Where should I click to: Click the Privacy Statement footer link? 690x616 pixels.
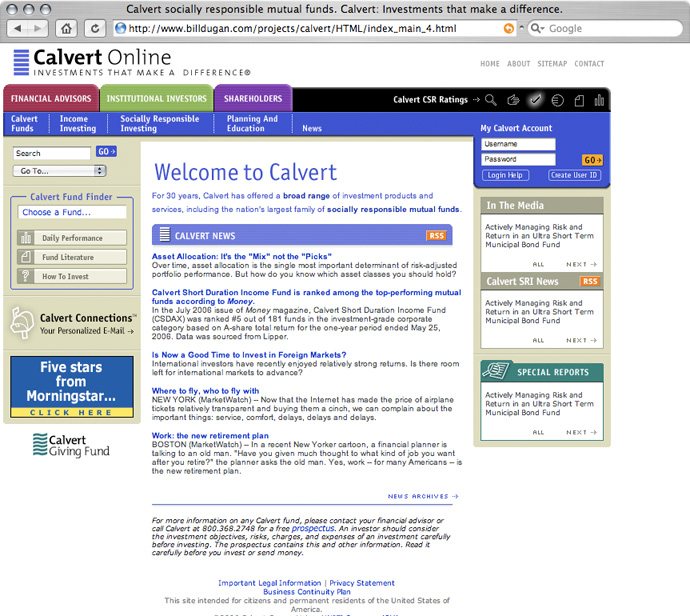point(362,583)
